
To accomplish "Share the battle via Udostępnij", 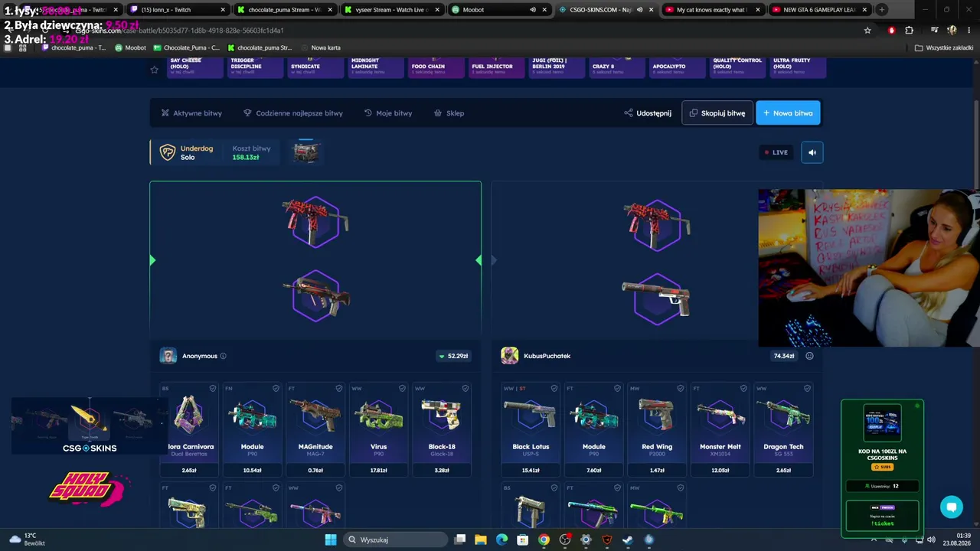I will tap(648, 113).
